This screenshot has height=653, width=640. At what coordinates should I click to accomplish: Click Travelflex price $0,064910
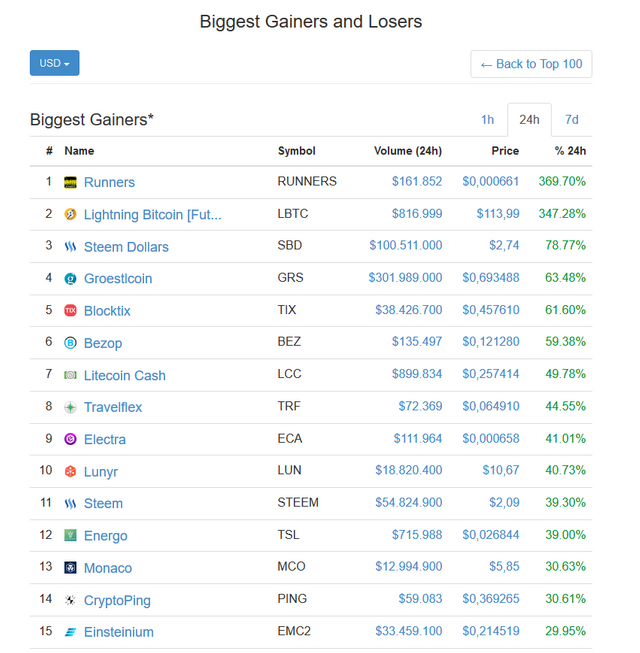coord(491,406)
